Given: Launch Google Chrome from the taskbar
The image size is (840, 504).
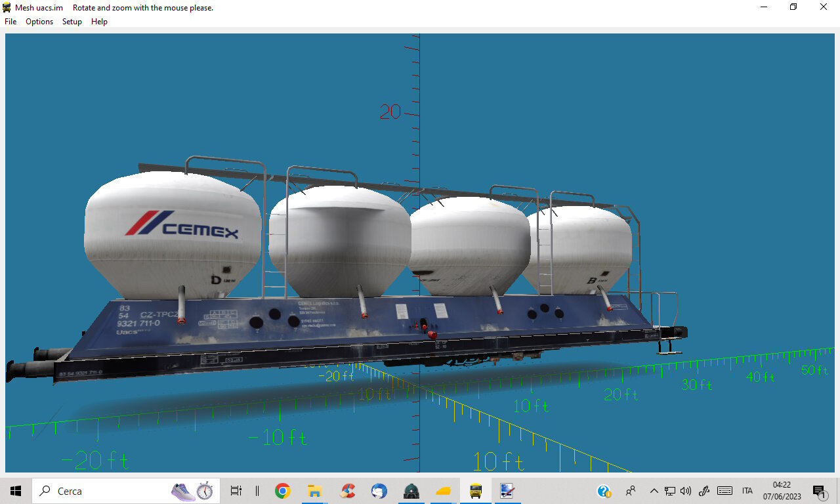Looking at the screenshot, I should 283,491.
